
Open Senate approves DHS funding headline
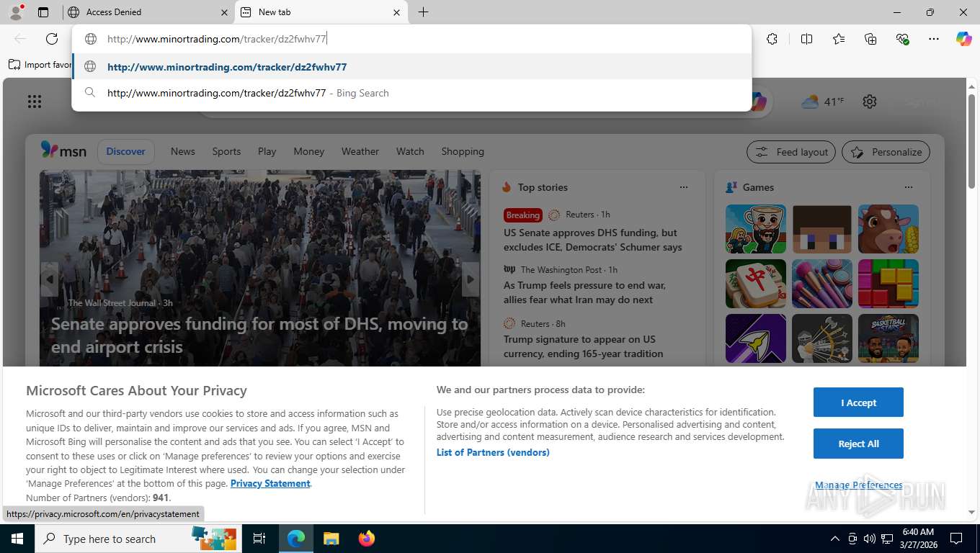[259, 335]
